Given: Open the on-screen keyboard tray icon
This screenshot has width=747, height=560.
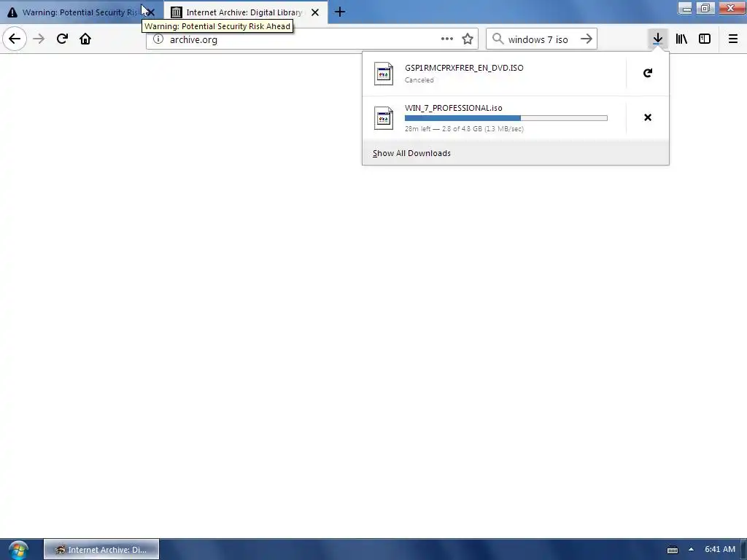Looking at the screenshot, I should [x=673, y=550].
